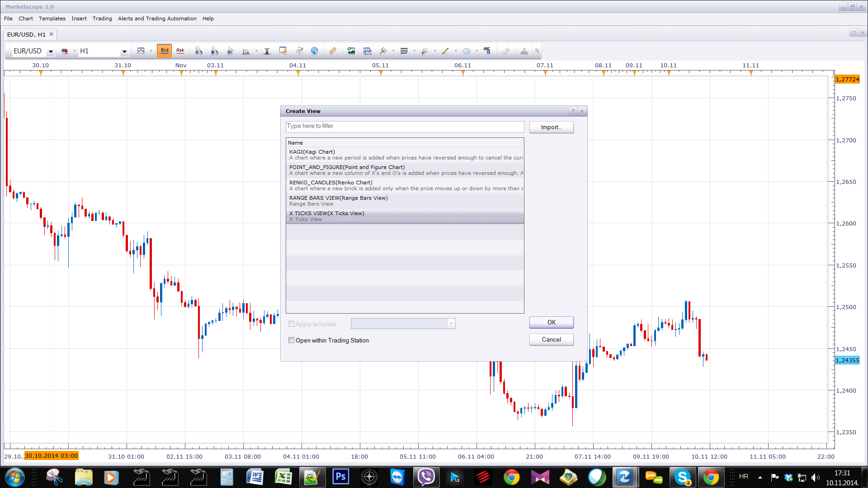The image size is (868, 488).
Task: Click the blue globe icon
Action: (315, 51)
